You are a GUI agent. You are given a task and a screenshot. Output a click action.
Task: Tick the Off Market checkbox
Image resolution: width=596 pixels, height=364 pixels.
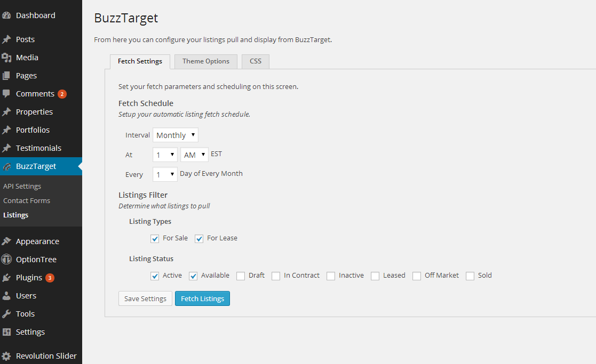[x=417, y=276]
